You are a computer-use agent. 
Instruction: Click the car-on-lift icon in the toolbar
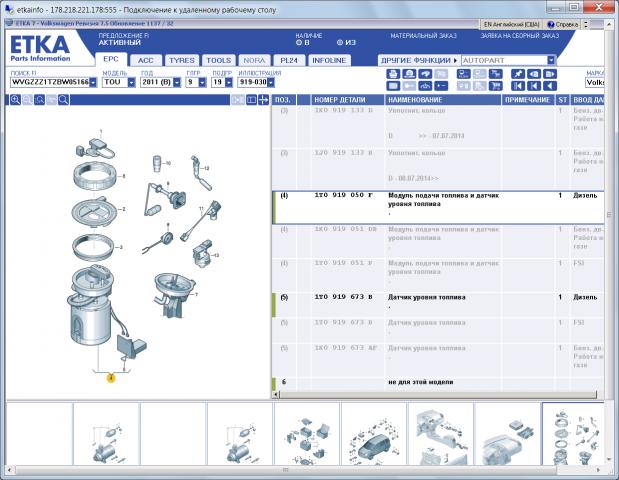point(409,74)
